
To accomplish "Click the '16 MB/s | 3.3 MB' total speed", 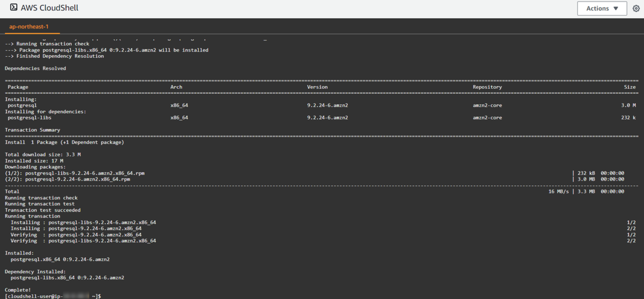I will [572, 192].
